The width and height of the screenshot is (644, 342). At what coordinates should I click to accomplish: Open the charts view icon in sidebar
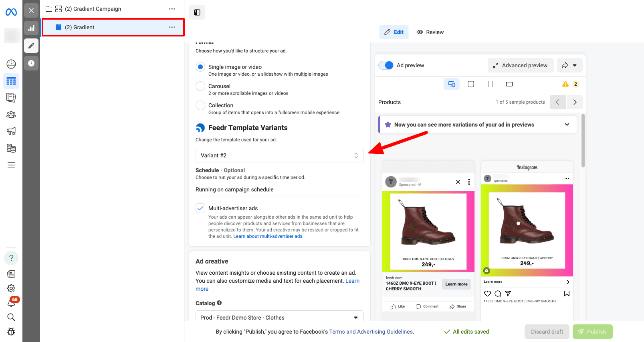31,28
